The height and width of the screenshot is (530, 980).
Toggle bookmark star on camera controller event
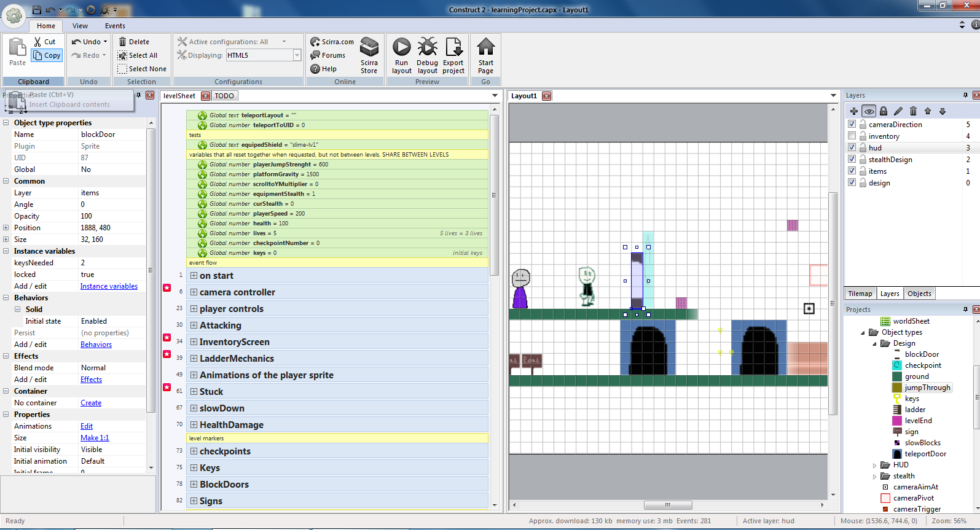click(x=167, y=287)
